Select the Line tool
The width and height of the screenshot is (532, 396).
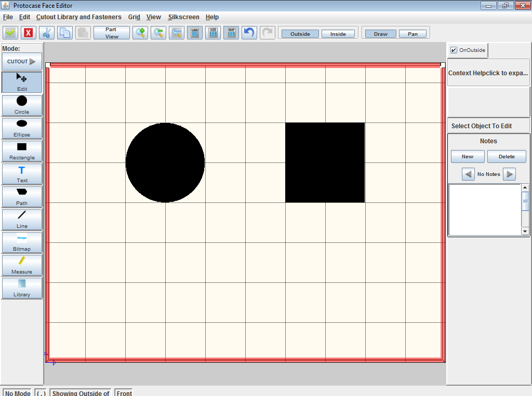pyautogui.click(x=22, y=220)
